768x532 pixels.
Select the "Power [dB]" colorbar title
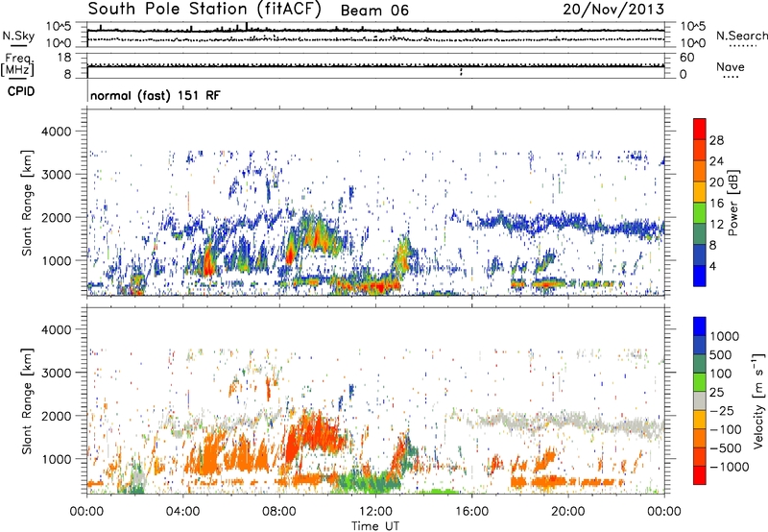coord(732,203)
